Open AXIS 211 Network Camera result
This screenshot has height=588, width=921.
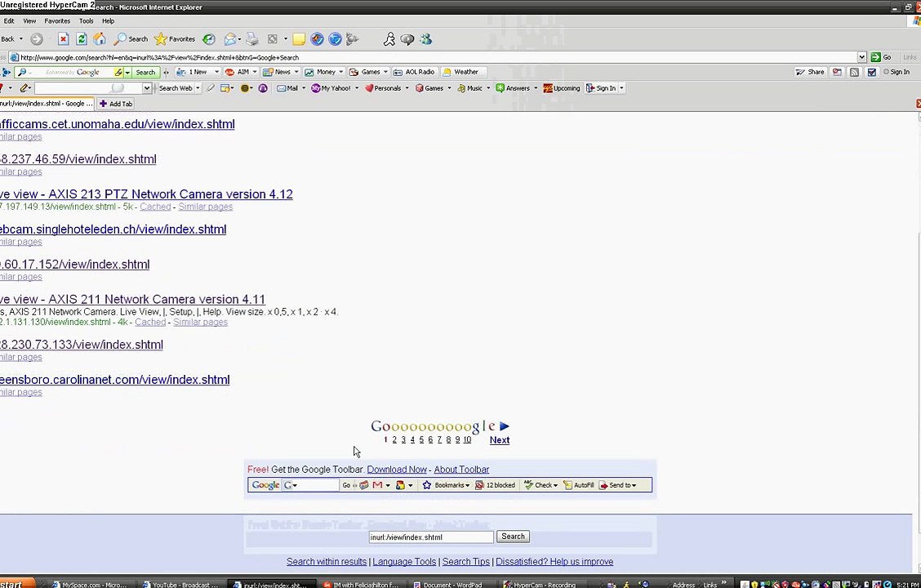tap(133, 300)
